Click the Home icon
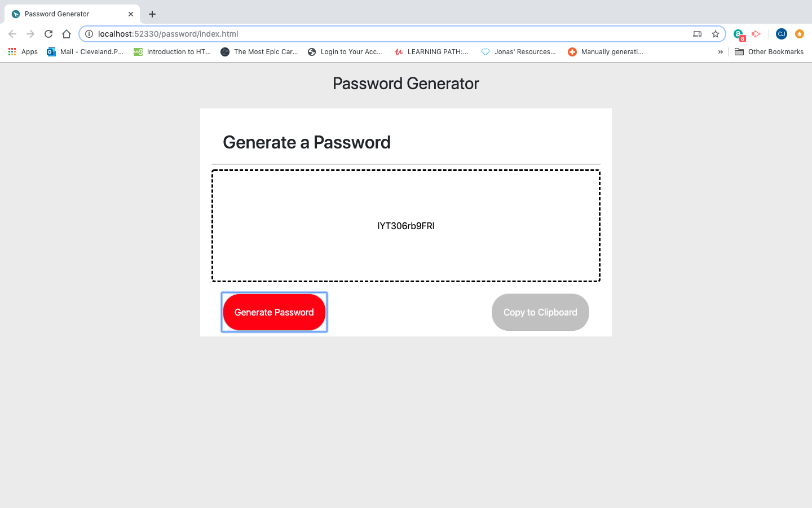 tap(66, 33)
